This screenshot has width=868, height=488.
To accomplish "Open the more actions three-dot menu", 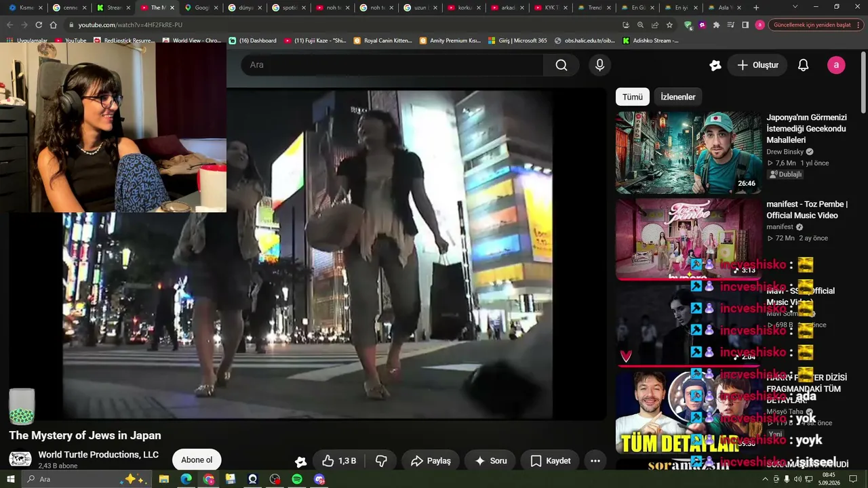I will point(595,461).
